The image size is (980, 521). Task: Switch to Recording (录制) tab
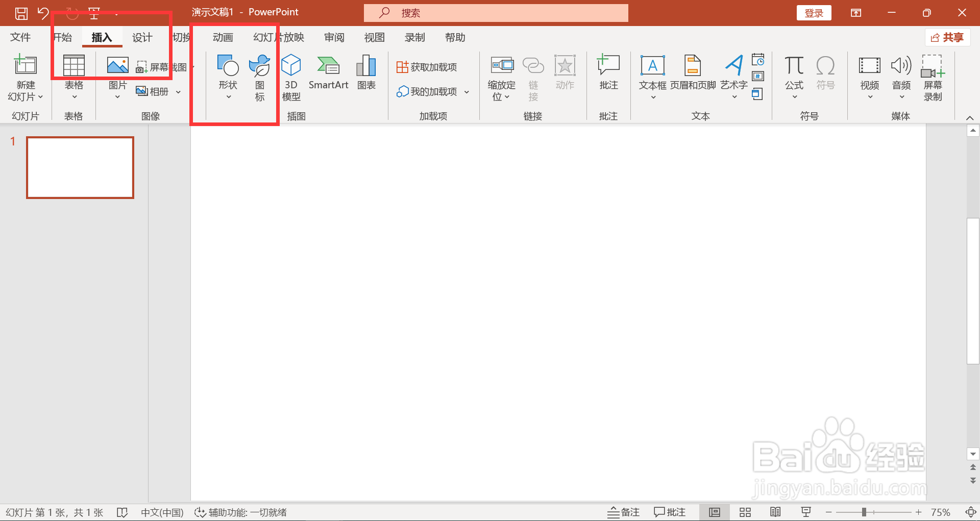(x=414, y=37)
